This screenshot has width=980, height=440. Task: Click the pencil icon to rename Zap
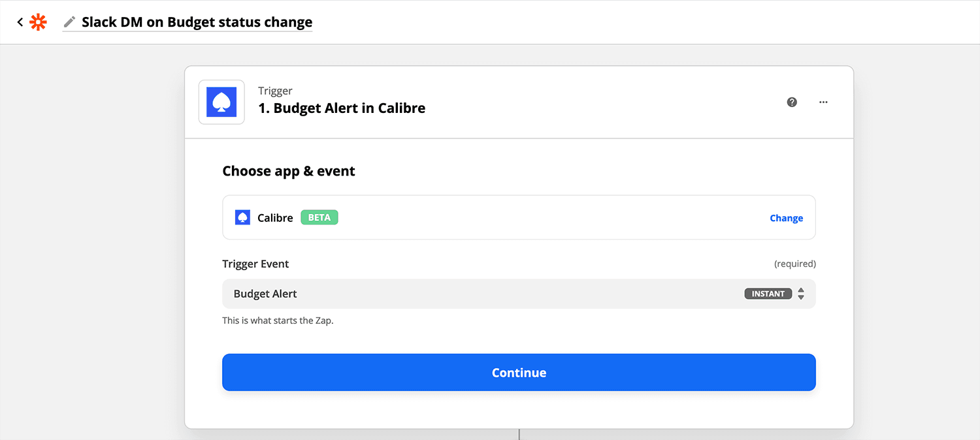pos(69,22)
